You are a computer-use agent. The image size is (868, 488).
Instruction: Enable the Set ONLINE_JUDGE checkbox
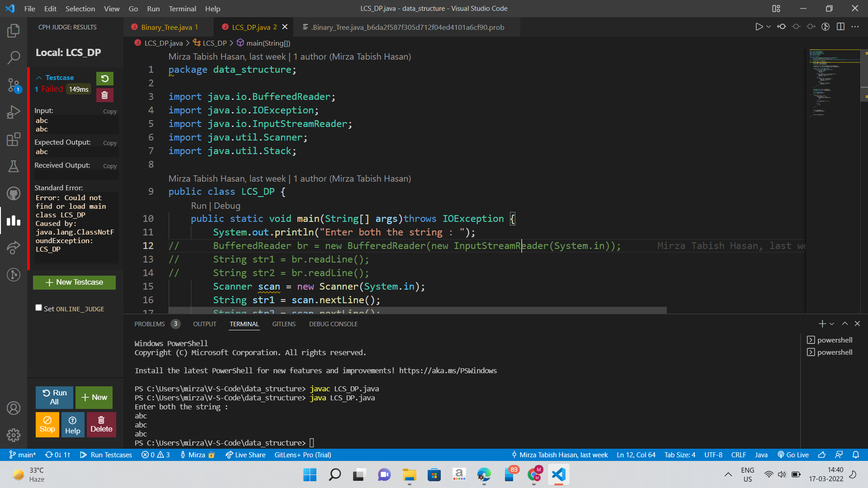coord(39,307)
